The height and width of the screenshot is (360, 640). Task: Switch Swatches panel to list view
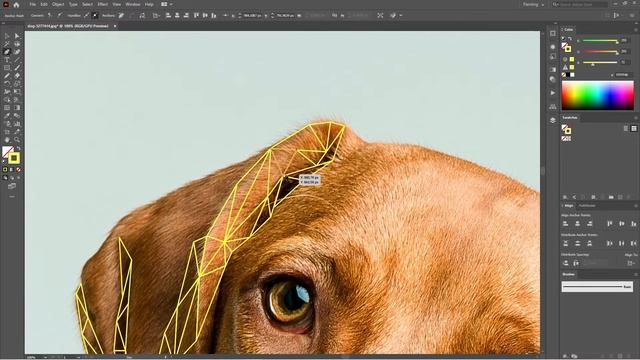click(626, 129)
